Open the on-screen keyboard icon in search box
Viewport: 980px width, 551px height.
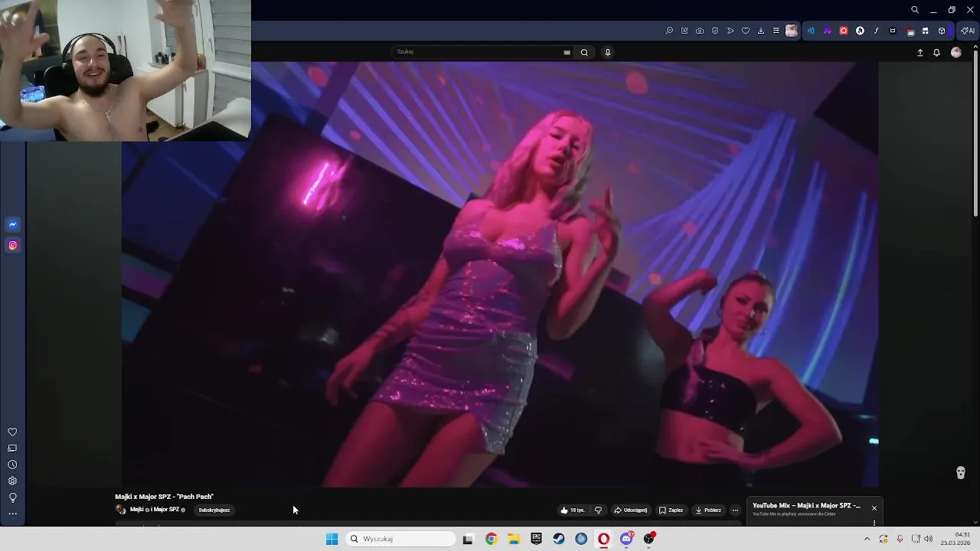click(567, 52)
